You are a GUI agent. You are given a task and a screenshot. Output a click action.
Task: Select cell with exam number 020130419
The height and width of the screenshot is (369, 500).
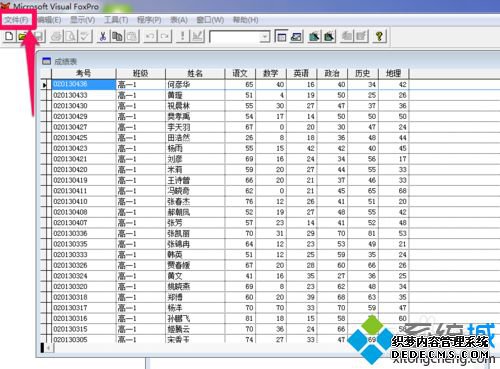point(84,180)
